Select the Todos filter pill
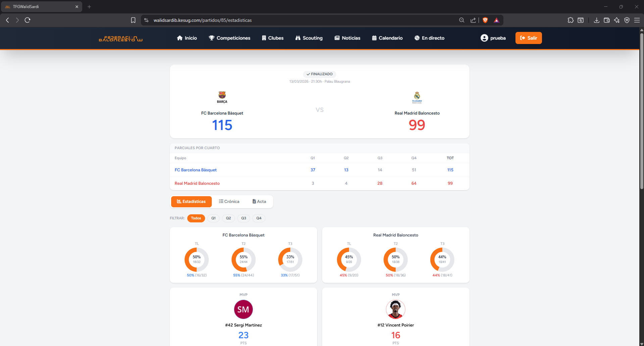Image resolution: width=644 pixels, height=346 pixels. [x=196, y=218]
